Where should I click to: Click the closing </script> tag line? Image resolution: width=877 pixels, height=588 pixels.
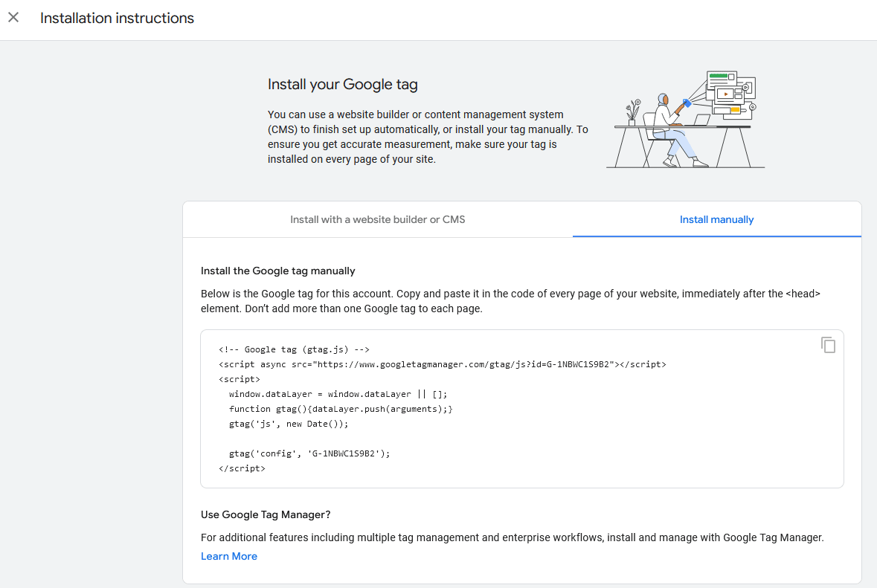point(242,468)
